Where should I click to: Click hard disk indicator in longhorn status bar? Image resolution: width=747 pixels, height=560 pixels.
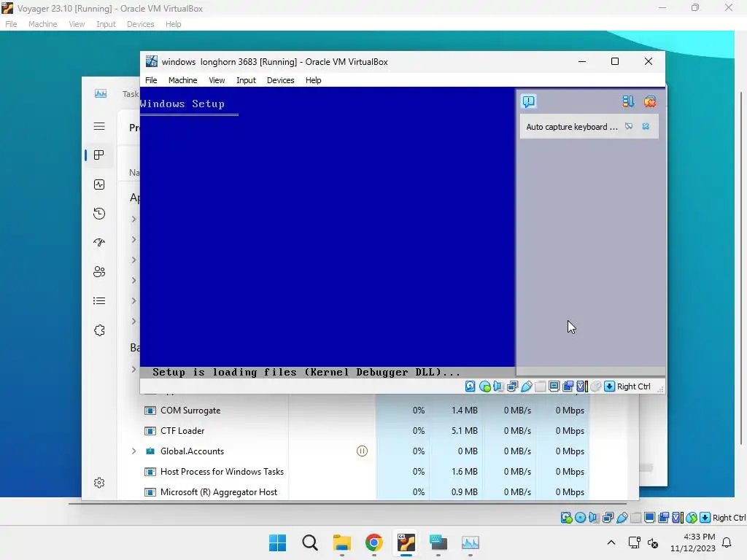[471, 386]
